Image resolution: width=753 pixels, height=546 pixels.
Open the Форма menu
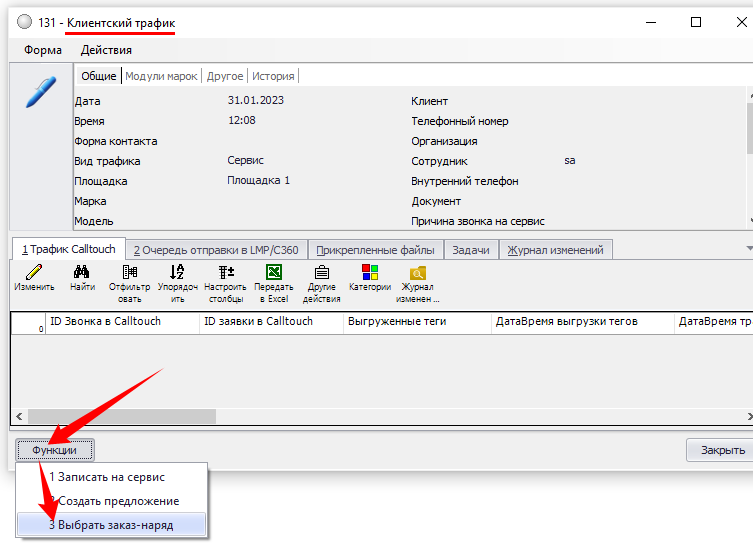[43, 50]
